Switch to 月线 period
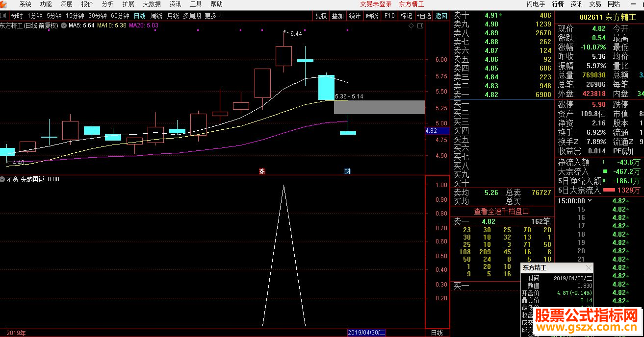This screenshot has width=644, height=337. pos(173,16)
